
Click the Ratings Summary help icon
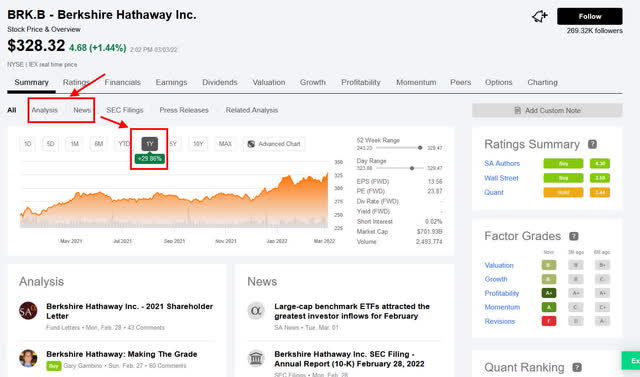click(592, 144)
